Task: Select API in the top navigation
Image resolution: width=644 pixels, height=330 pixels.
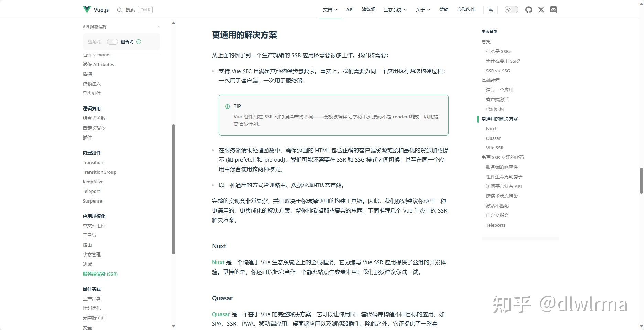Action: coord(350,10)
